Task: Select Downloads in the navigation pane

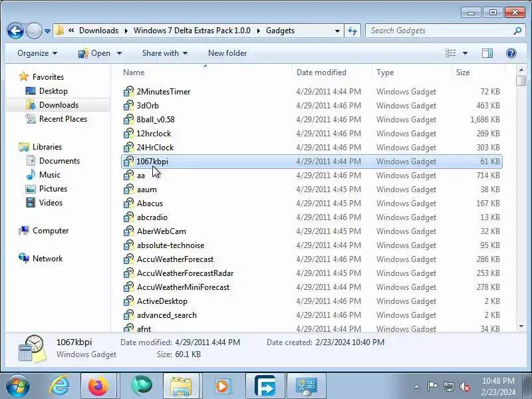Action: coord(58,105)
